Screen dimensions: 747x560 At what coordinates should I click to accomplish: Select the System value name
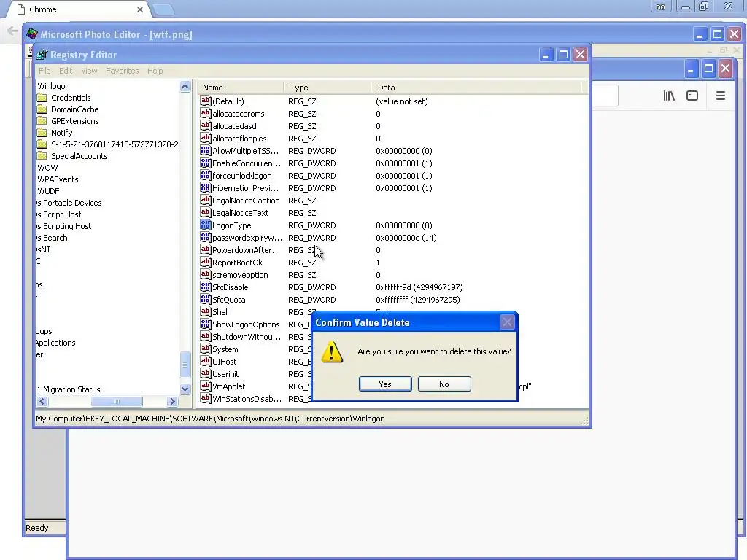pyautogui.click(x=225, y=349)
